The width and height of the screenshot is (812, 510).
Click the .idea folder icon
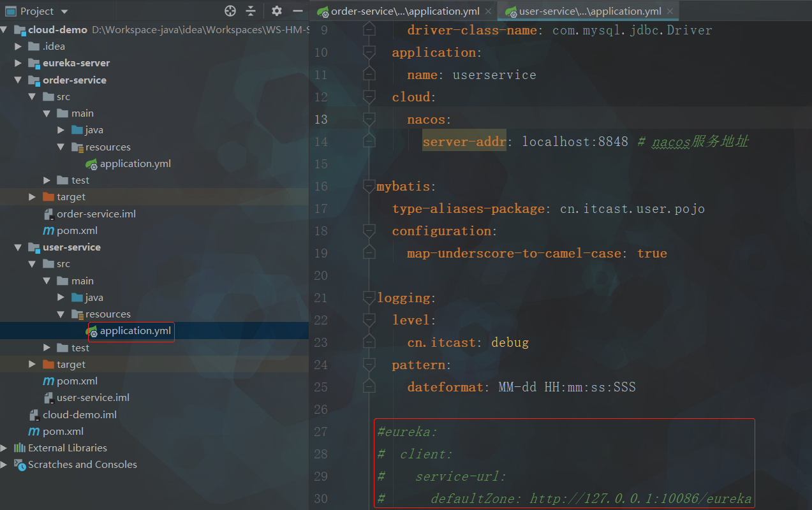(34, 47)
